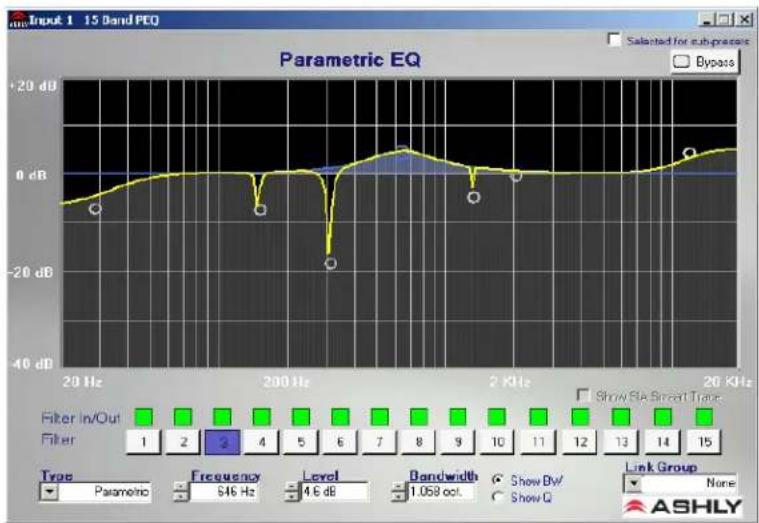This screenshot has width=759, height=523.
Task: Click the Link Group None field
Action: pos(689,483)
